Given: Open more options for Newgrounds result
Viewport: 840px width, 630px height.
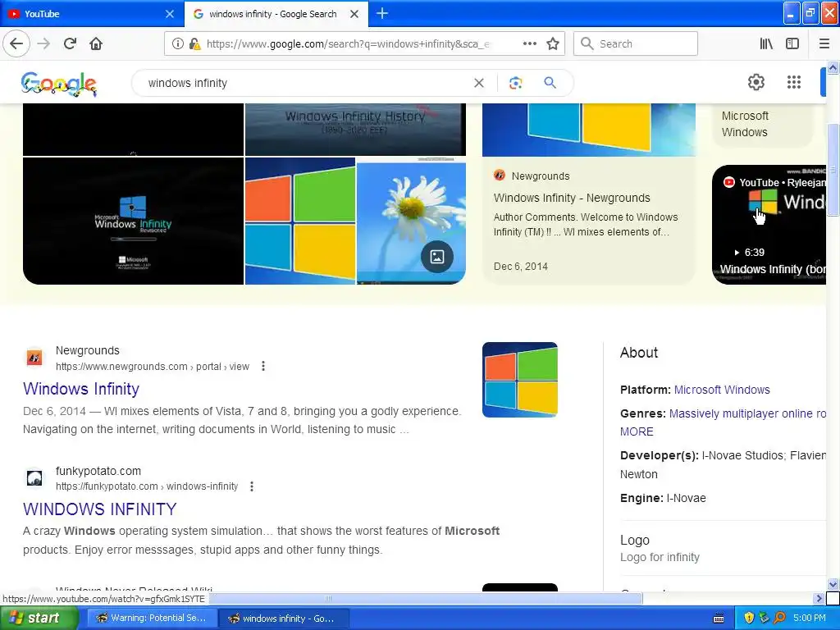Looking at the screenshot, I should pyautogui.click(x=263, y=367).
